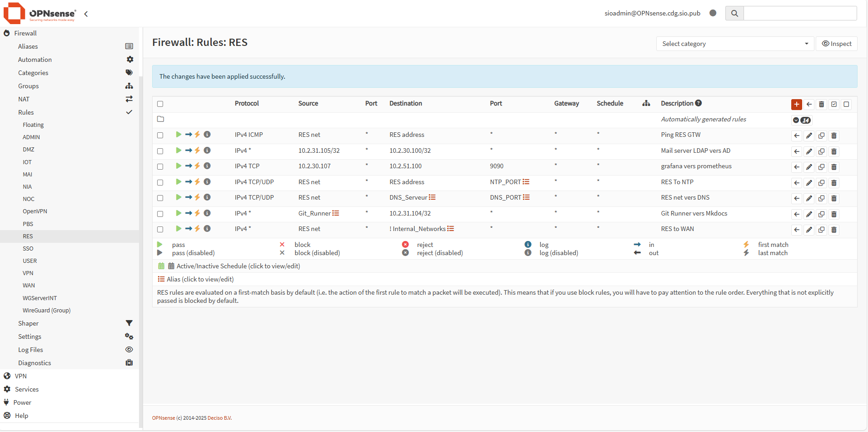
Task: Expand the Automatically generated rules section
Action: (796, 120)
